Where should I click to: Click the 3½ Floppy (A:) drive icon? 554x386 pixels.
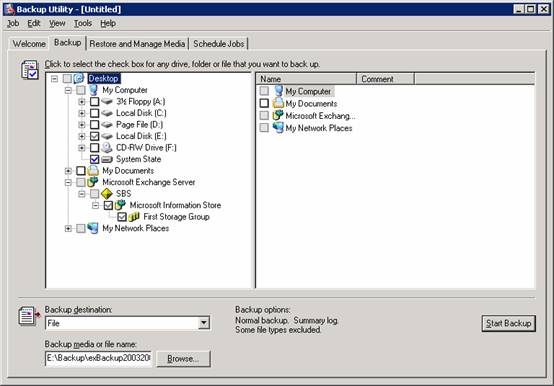coord(107,102)
